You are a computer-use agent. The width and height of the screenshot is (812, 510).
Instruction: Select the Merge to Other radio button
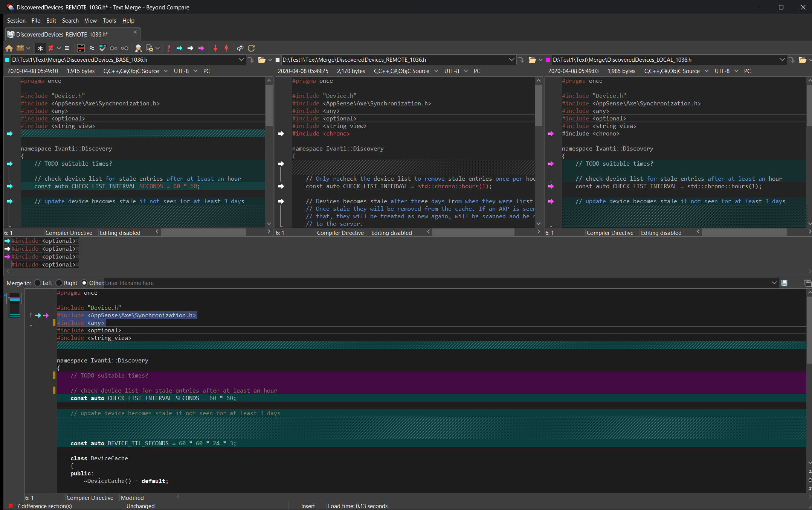coord(84,283)
